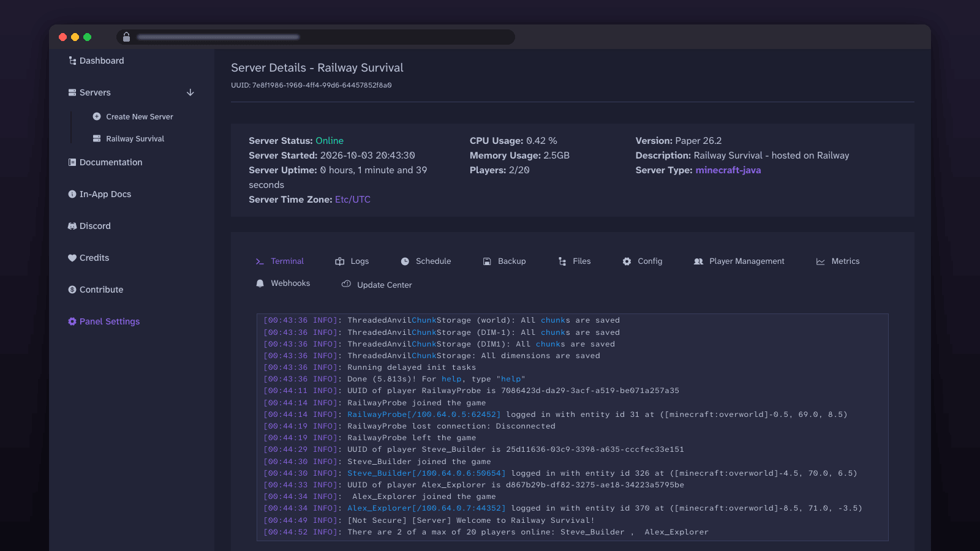Click the players online log line
Image resolution: width=980 pixels, height=551 pixels.
[x=486, y=532]
